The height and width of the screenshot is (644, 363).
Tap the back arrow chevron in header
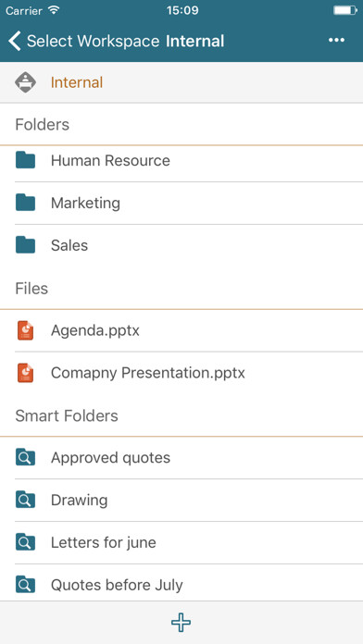coord(15,42)
